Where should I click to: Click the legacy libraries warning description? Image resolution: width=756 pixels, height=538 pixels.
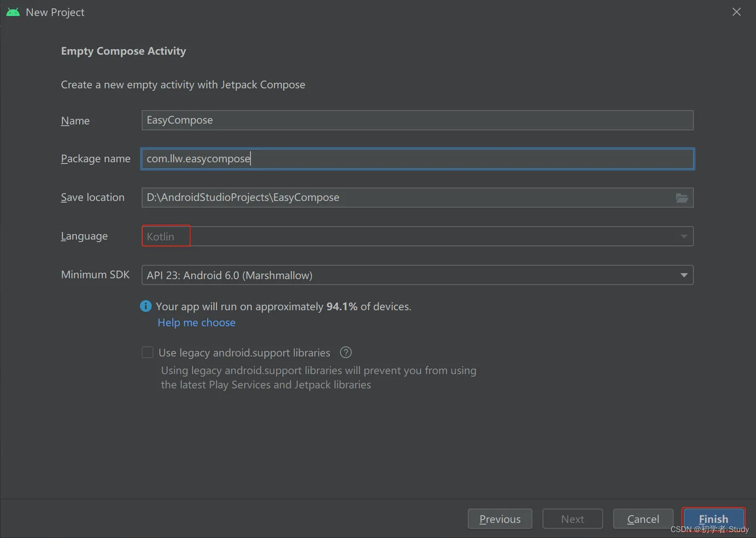(x=319, y=378)
